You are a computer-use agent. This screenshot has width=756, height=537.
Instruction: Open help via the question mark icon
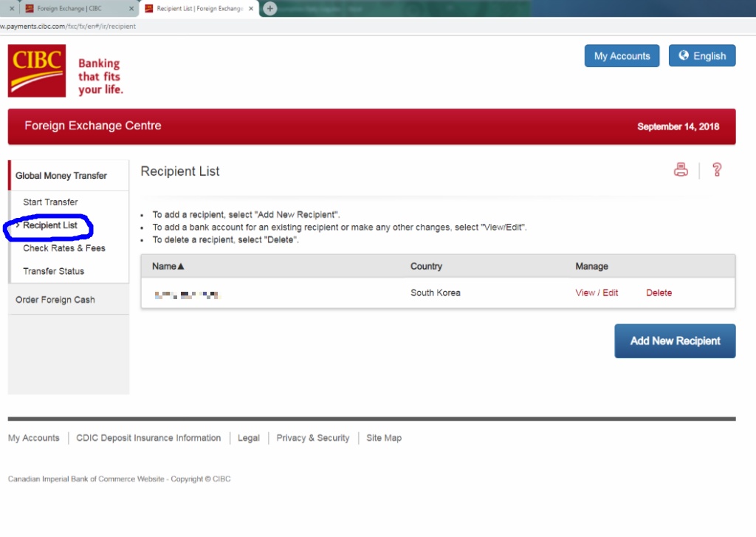tap(717, 170)
